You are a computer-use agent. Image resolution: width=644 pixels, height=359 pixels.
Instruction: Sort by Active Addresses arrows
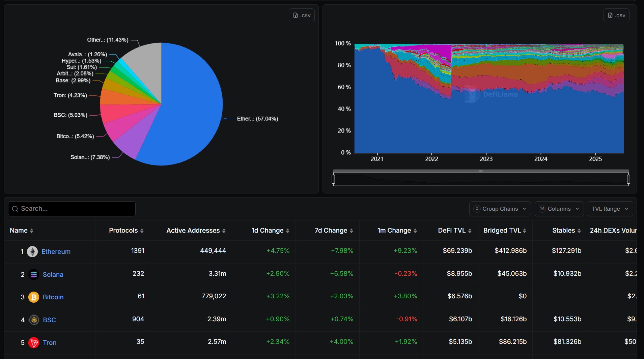click(x=224, y=231)
